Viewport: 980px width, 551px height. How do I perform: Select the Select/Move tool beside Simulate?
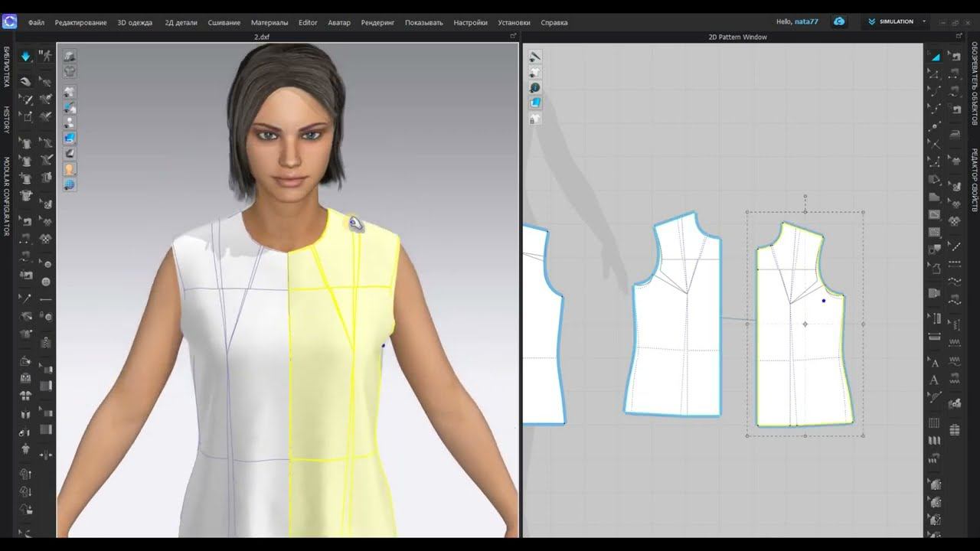[45, 56]
